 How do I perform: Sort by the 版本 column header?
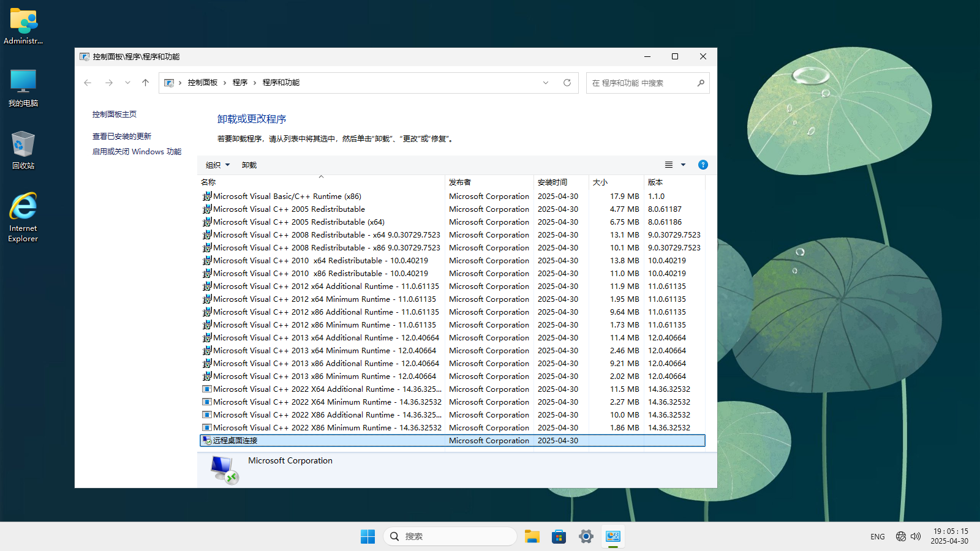(x=674, y=182)
